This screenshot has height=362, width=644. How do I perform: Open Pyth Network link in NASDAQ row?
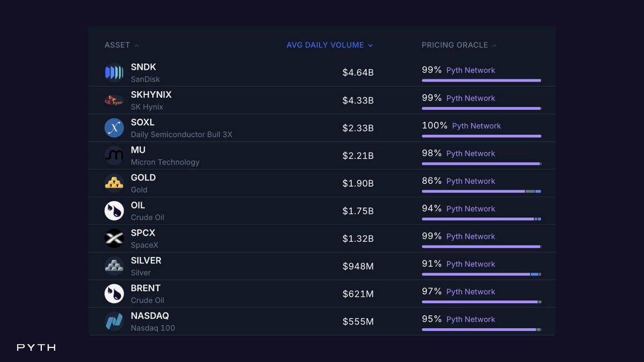pyautogui.click(x=471, y=319)
